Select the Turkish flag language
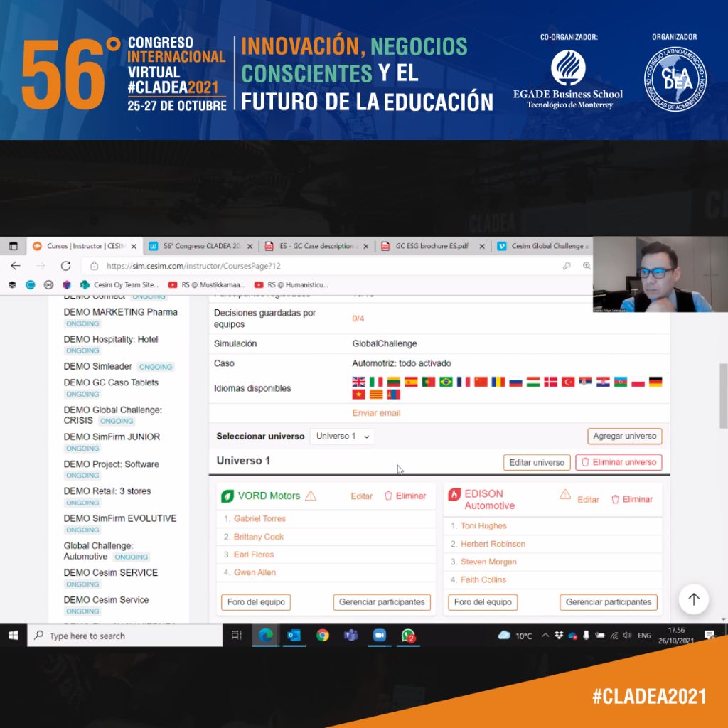This screenshot has width=728, height=728. coord(568,382)
